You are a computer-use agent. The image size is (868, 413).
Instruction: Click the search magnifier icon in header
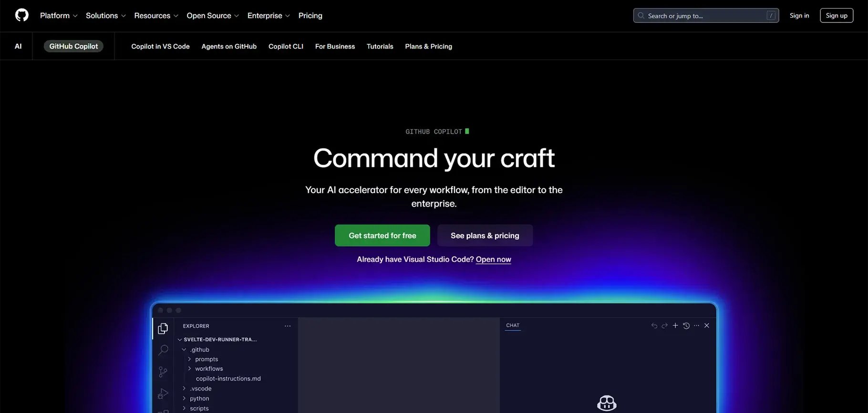coord(641,16)
